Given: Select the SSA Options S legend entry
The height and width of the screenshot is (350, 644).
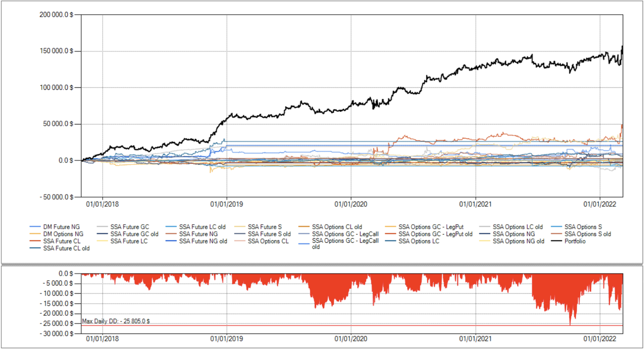Looking at the screenshot, I should tap(583, 227).
